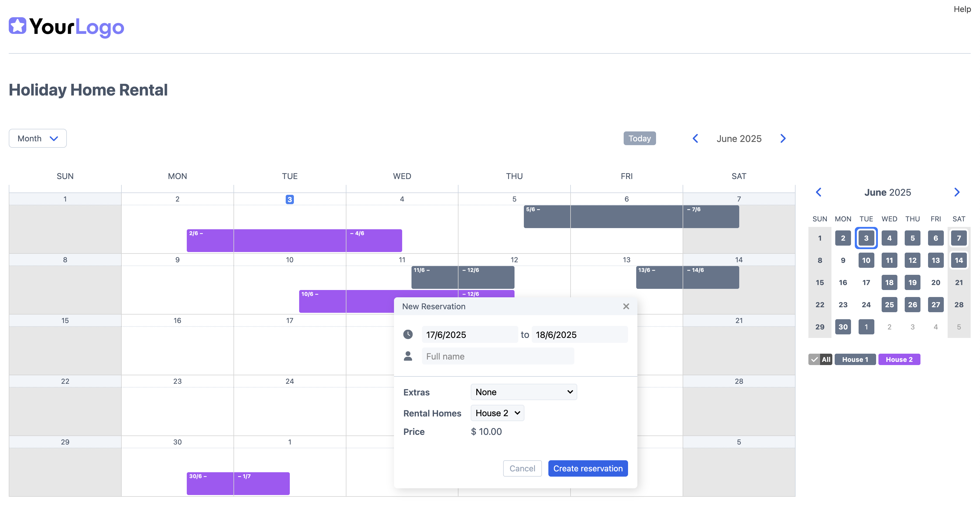Go to previous month using left arrow
980x514 pixels.
point(695,138)
